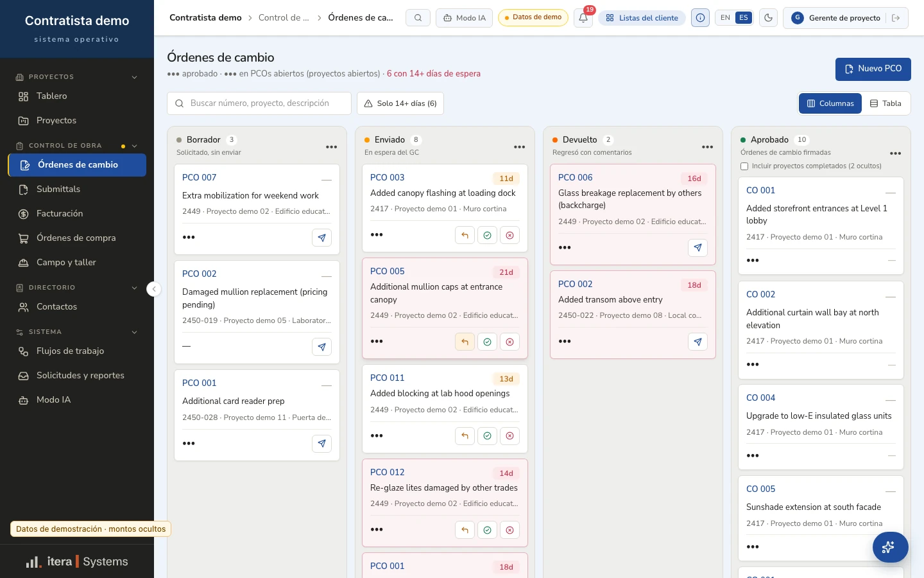Collapse the Sistema sidebar section
Screen dimensions: 924x578
point(135,332)
